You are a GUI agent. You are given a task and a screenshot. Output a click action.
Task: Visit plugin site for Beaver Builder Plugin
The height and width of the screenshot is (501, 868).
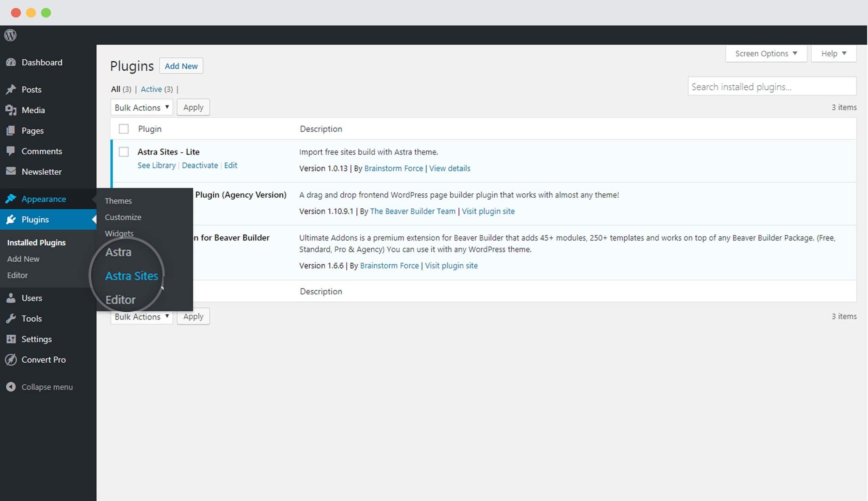(x=488, y=211)
